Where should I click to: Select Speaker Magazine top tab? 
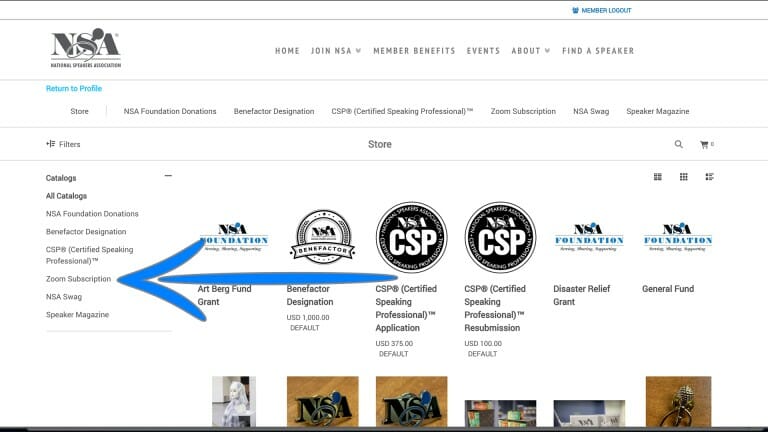(x=658, y=111)
